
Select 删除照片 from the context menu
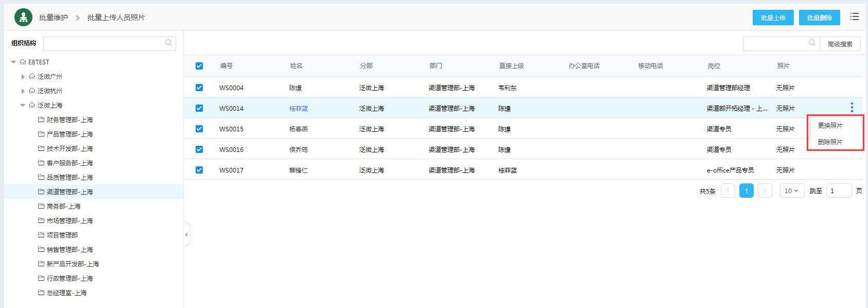click(830, 142)
